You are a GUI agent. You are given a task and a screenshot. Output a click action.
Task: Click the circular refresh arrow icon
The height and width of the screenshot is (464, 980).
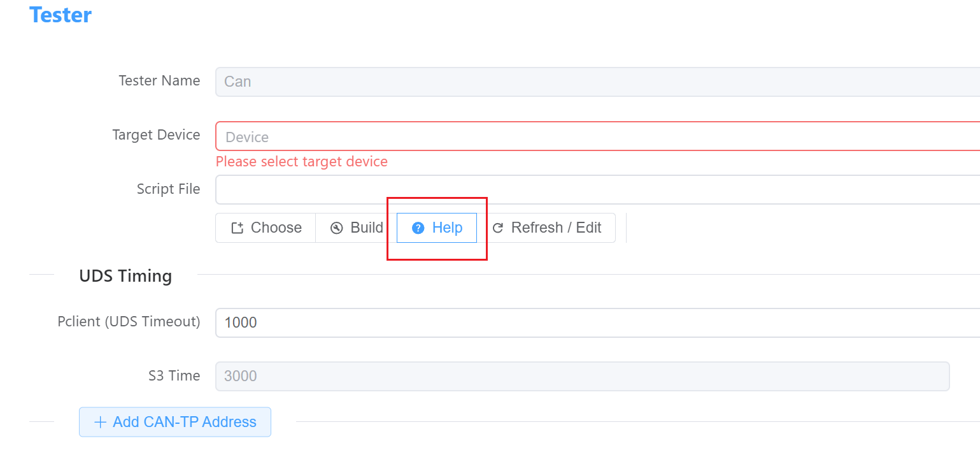tap(498, 228)
